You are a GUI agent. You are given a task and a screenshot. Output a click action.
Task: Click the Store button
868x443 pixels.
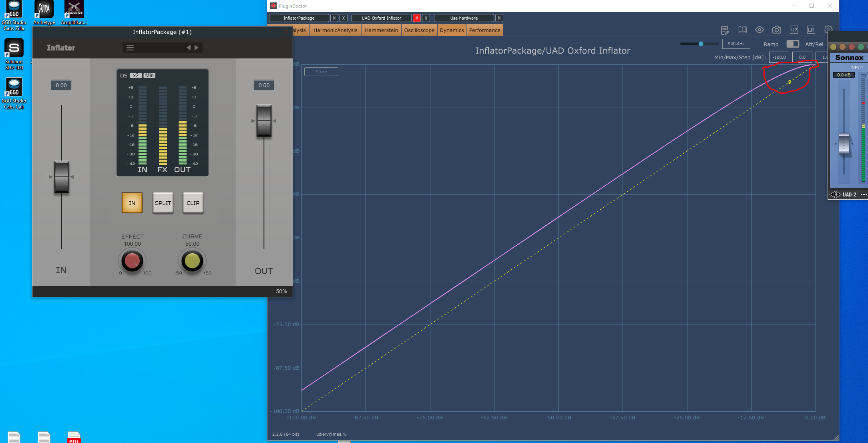321,72
